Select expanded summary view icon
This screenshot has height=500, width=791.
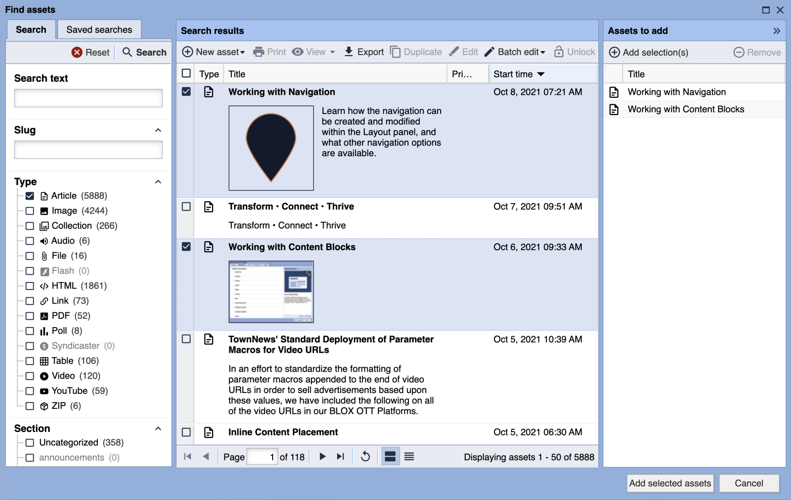pos(390,457)
